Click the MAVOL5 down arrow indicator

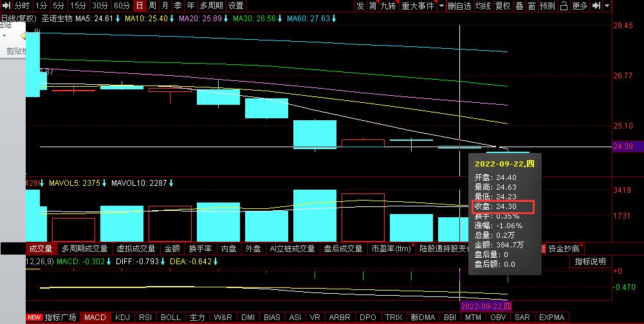click(x=104, y=183)
